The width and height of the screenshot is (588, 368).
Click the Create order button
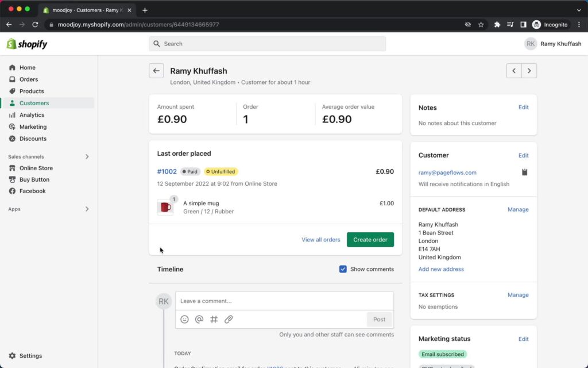tap(370, 239)
